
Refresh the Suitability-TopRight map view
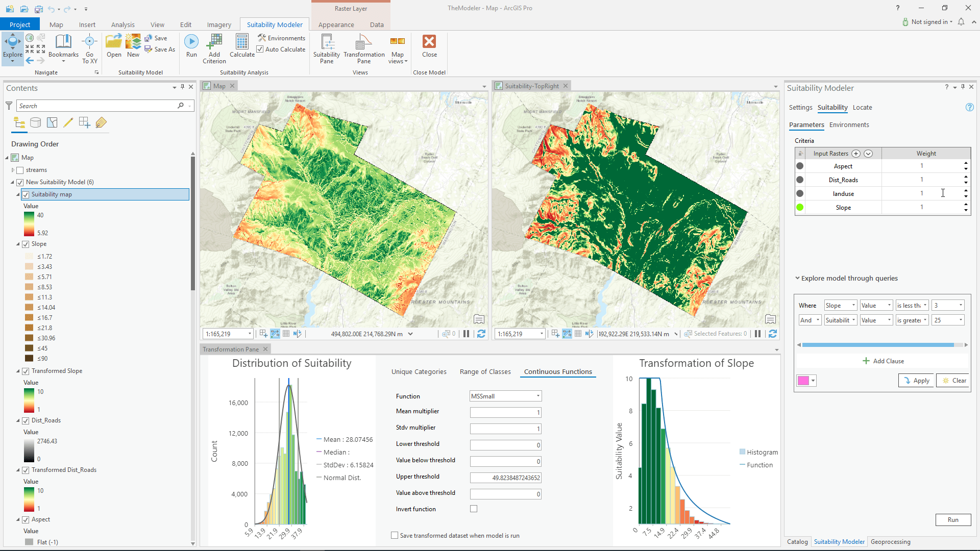tap(772, 334)
